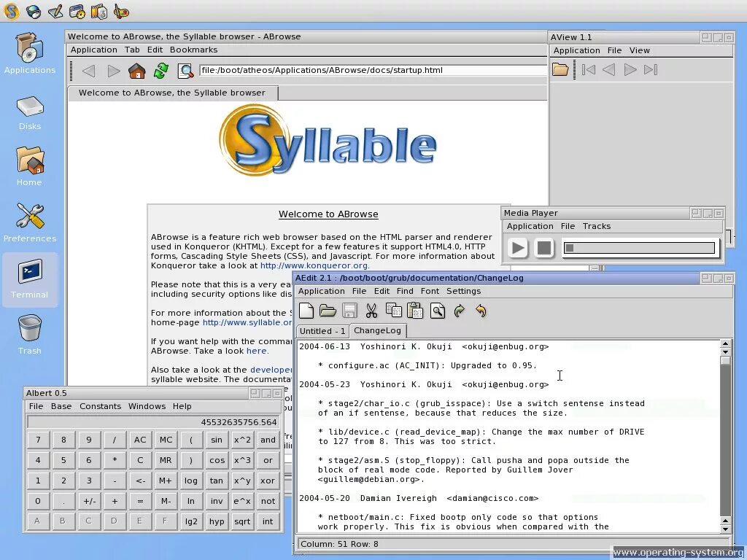Click 'Column: 51 Row: 8' status text
The image size is (747, 560).
(x=339, y=544)
